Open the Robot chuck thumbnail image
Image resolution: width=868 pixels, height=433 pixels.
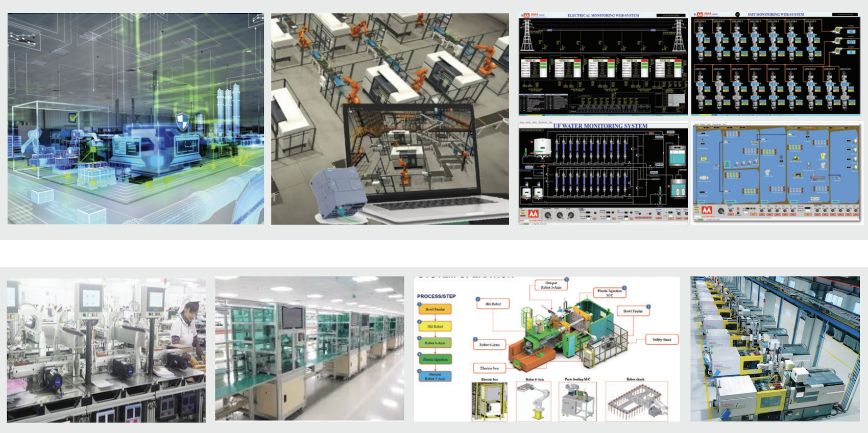point(636,401)
